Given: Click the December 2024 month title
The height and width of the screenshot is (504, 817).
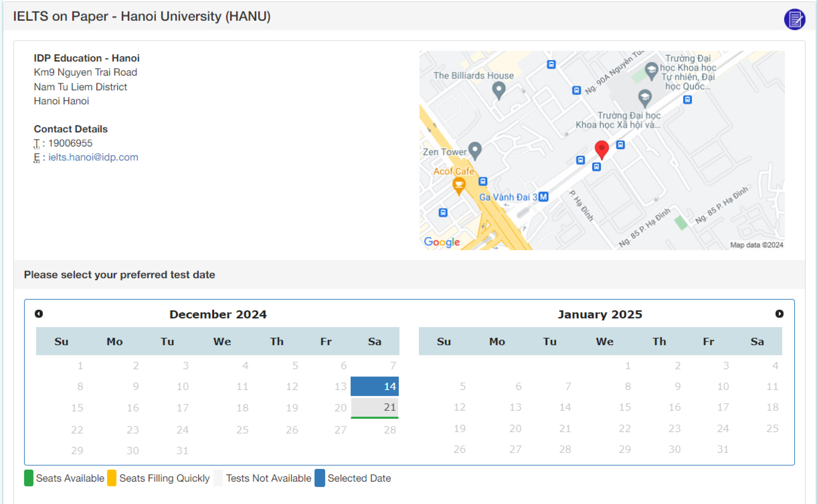Looking at the screenshot, I should pos(218,314).
